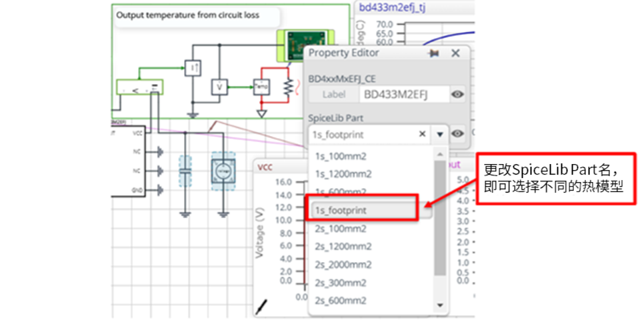Select the current probe component
This screenshot has width=644, height=322.
[192, 67]
